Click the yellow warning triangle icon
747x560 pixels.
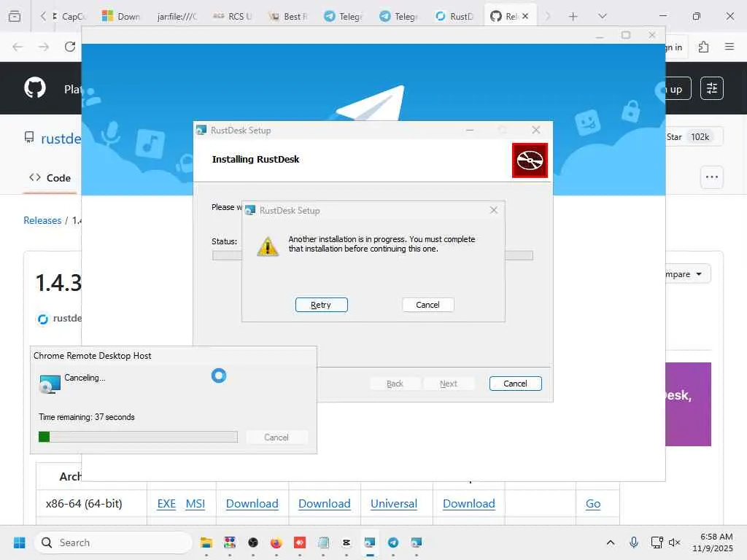(x=268, y=246)
